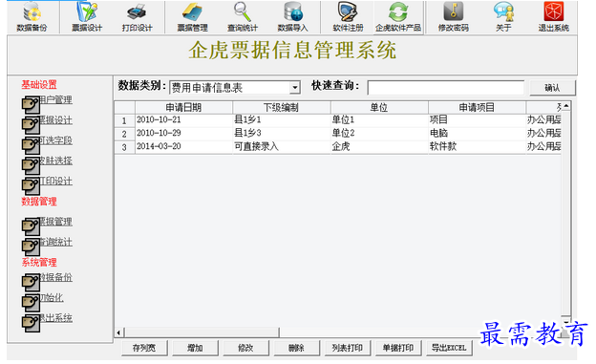
Task: Click the 单据打印 button
Action: pyautogui.click(x=398, y=348)
